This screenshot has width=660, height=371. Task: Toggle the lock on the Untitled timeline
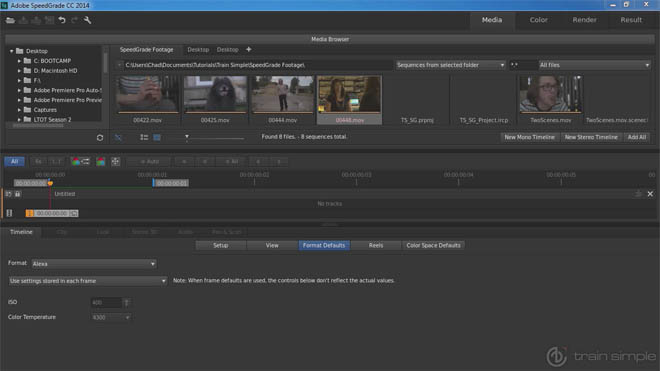[18, 194]
